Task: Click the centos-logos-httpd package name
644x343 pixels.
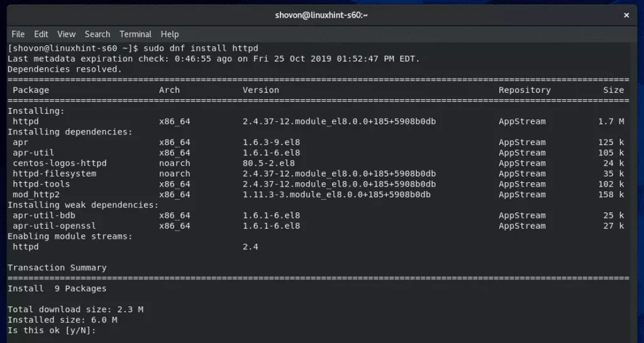Action: tap(60, 163)
